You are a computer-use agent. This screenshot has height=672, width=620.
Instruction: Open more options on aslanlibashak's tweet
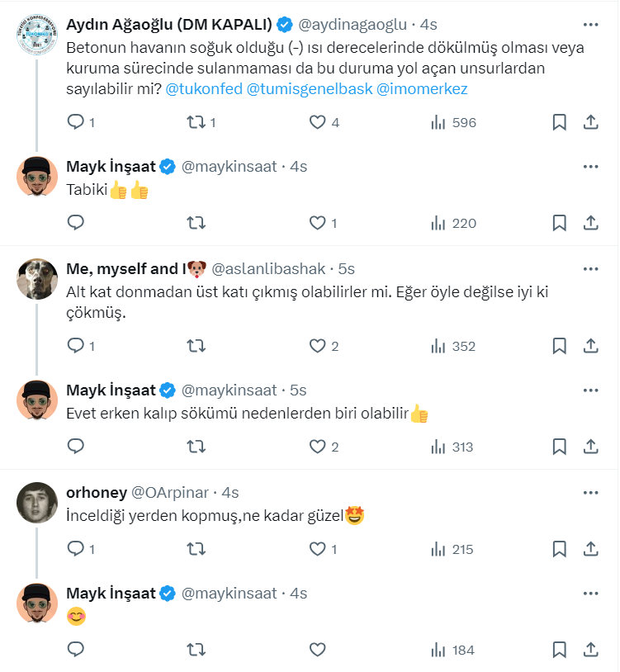pyautogui.click(x=590, y=269)
